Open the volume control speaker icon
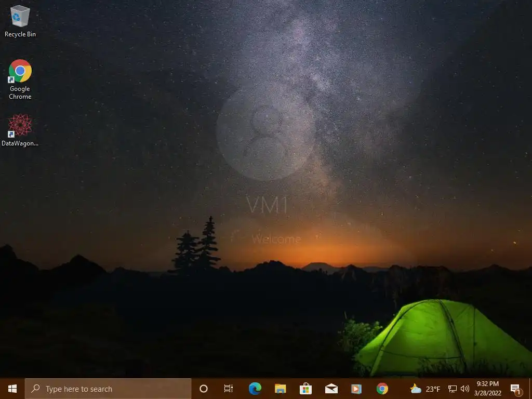The image size is (532, 399). pyautogui.click(x=465, y=389)
